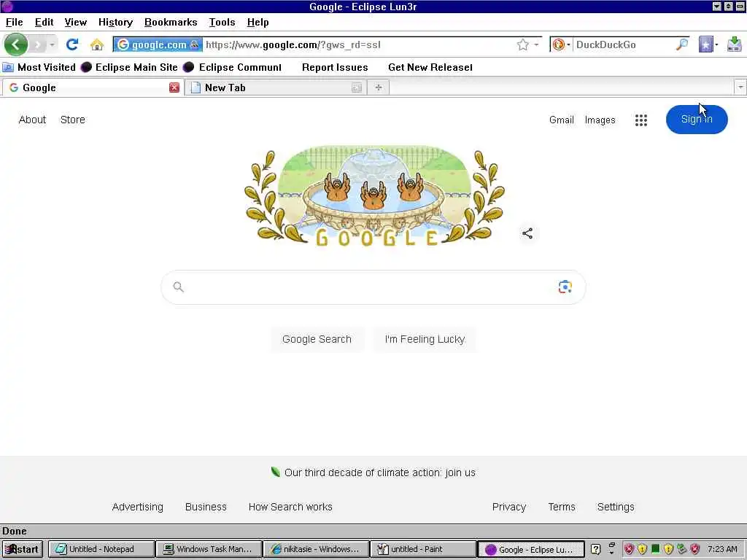Switch to untitled - Paint in taskbar
The height and width of the screenshot is (560, 747).
point(423,549)
